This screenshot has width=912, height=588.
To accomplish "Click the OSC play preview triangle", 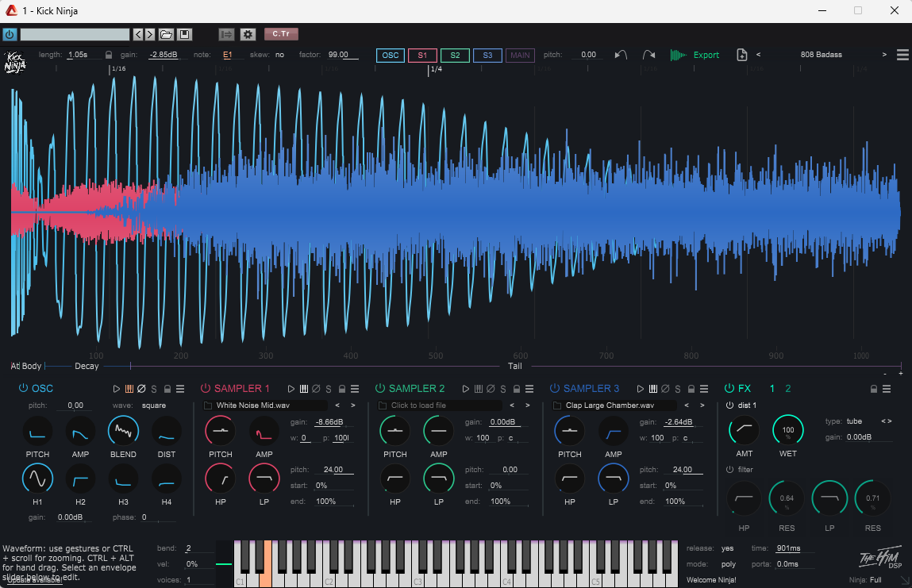I will [117, 389].
